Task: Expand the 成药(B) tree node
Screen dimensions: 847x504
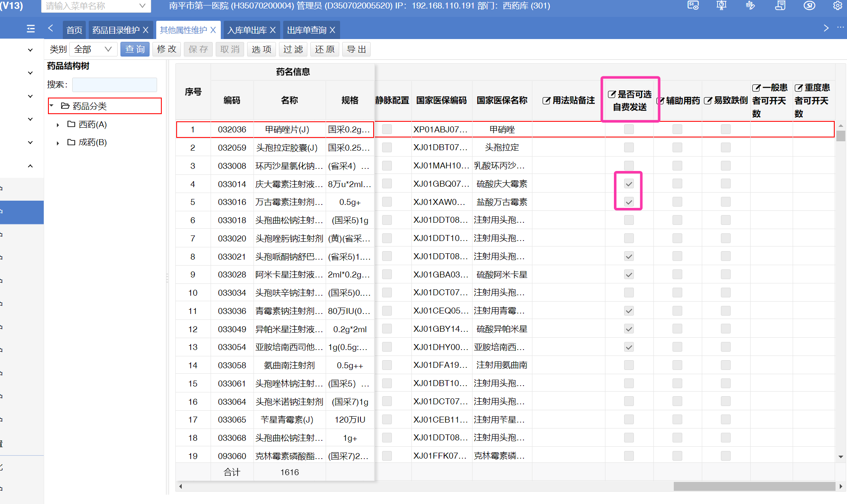Action: point(58,143)
